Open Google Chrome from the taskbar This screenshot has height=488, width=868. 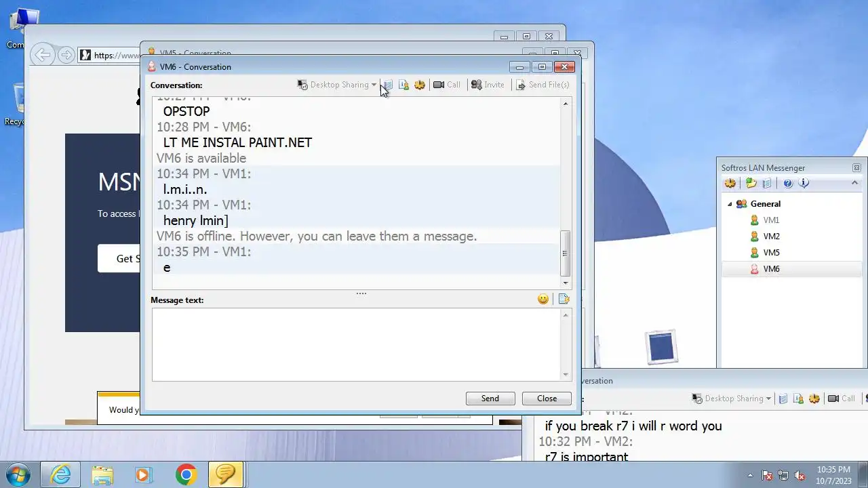[x=186, y=474]
